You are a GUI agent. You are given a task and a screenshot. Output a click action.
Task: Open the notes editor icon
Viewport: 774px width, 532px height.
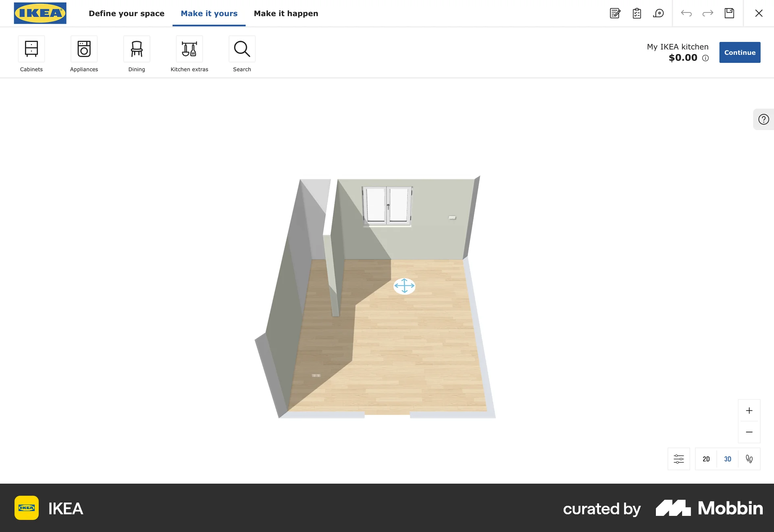[614, 13]
